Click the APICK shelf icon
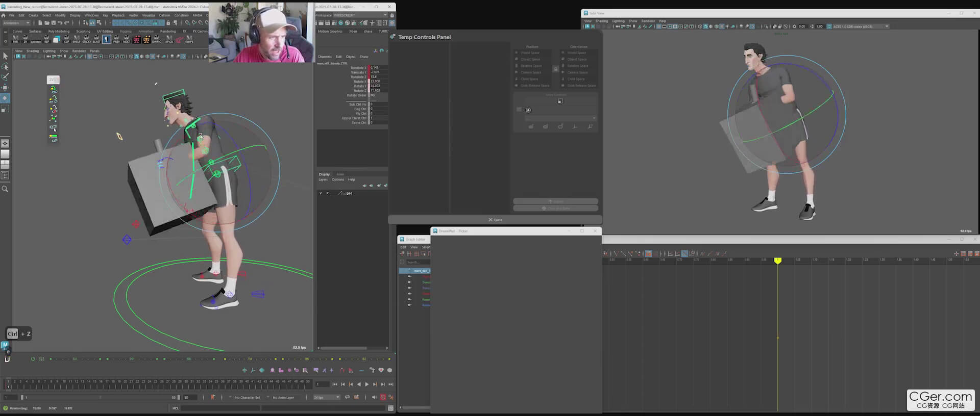980x416 pixels. click(169, 39)
